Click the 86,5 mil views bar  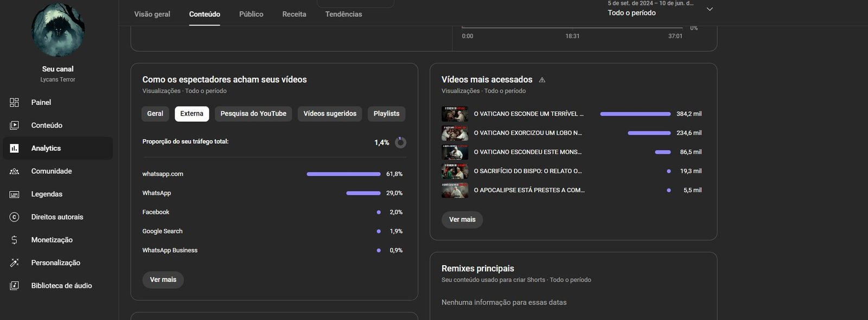click(663, 152)
